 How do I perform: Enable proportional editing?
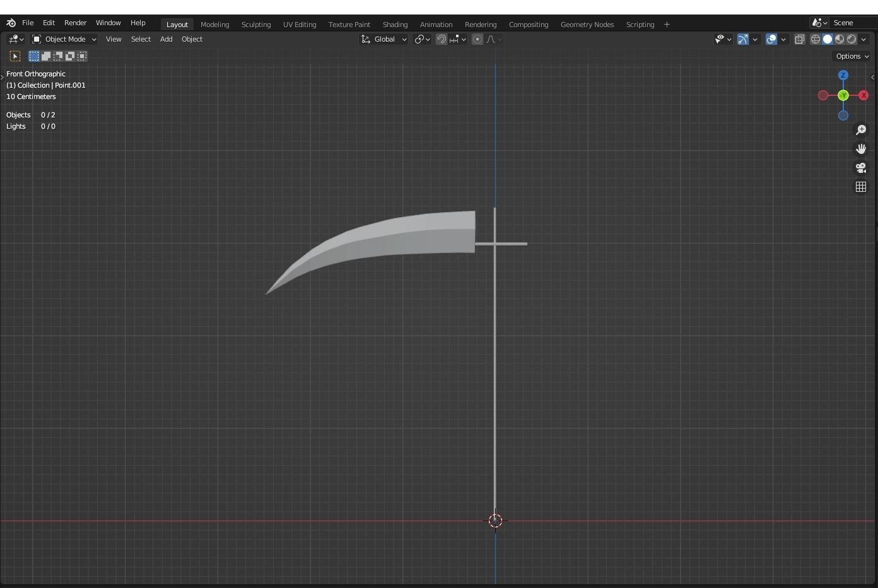(x=477, y=39)
